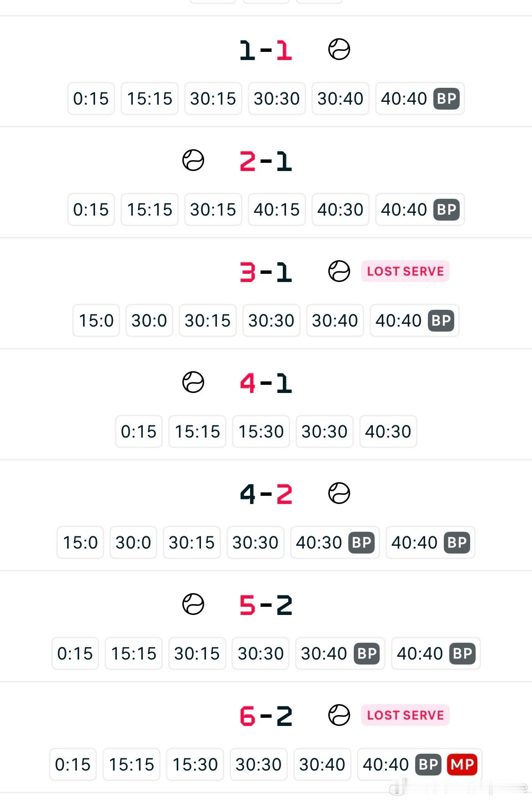532x801 pixels.
Task: Click the 30:40 BP chip under 5-2
Action: pyautogui.click(x=340, y=653)
